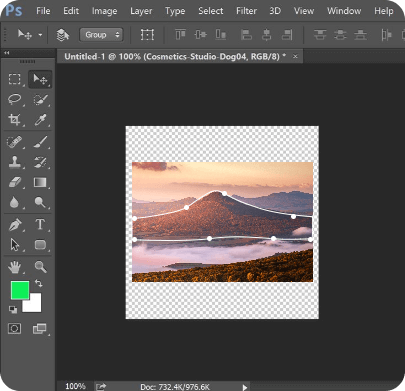
Task: Open the Edit menu
Action: click(x=71, y=11)
